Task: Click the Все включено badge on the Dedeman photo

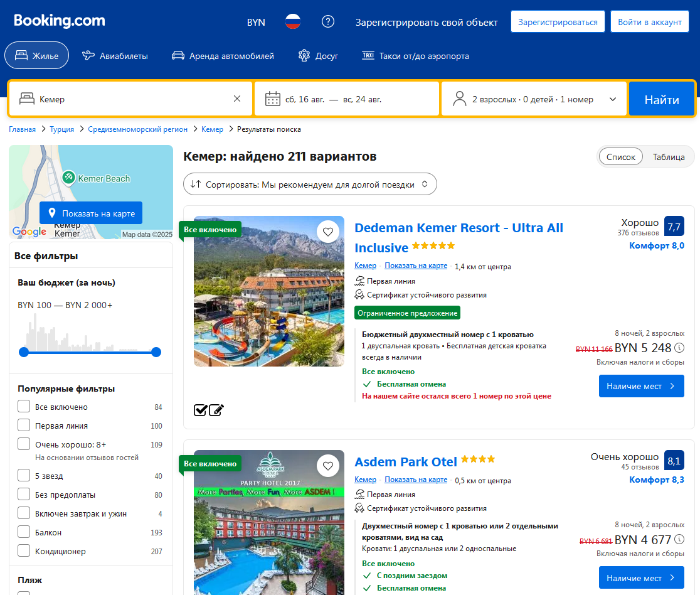Action: click(x=210, y=230)
